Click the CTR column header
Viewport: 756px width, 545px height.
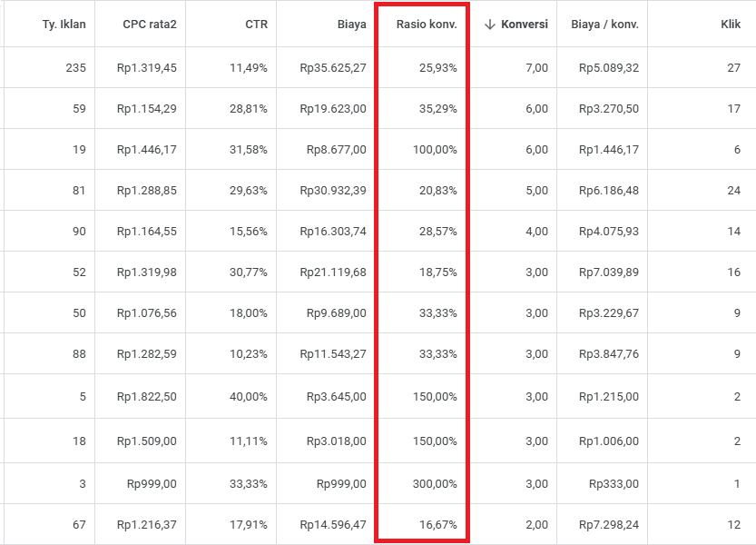pos(256,25)
